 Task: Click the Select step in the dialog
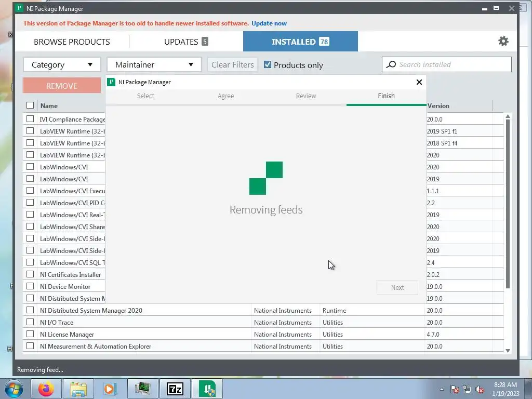(145, 96)
